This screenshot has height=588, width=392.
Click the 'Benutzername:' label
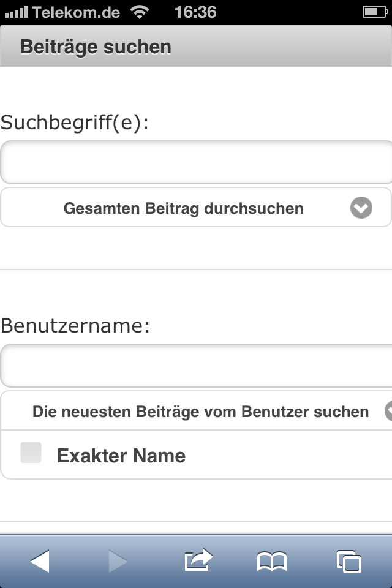coord(75,326)
